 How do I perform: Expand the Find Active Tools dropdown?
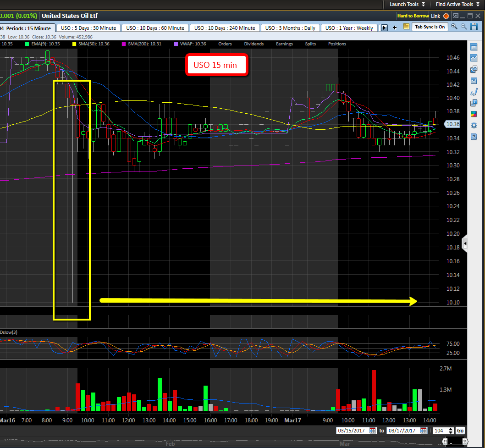[457, 4]
